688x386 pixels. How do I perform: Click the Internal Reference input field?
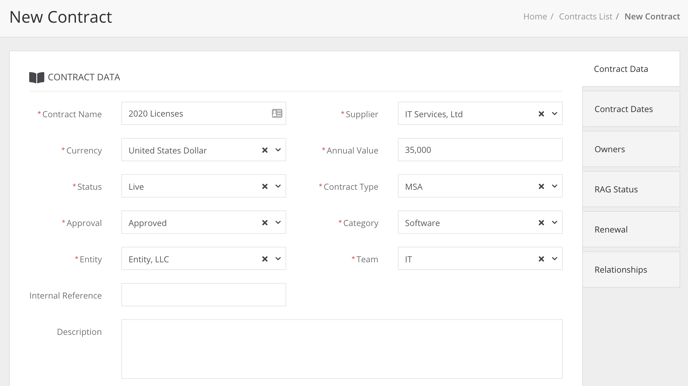tap(204, 295)
